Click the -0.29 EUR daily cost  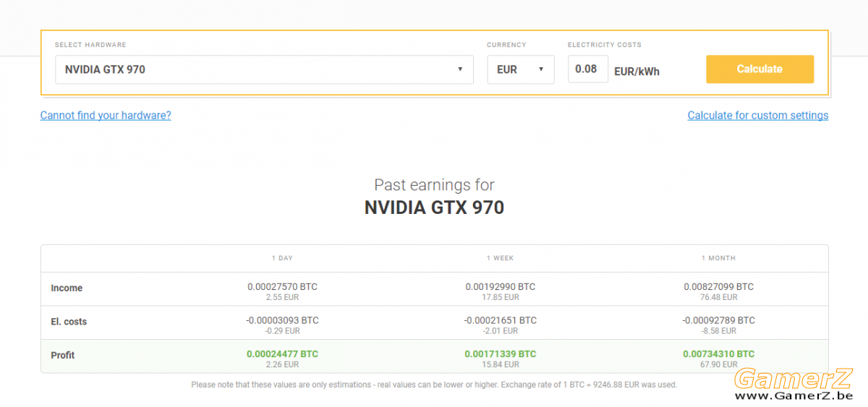click(x=282, y=331)
